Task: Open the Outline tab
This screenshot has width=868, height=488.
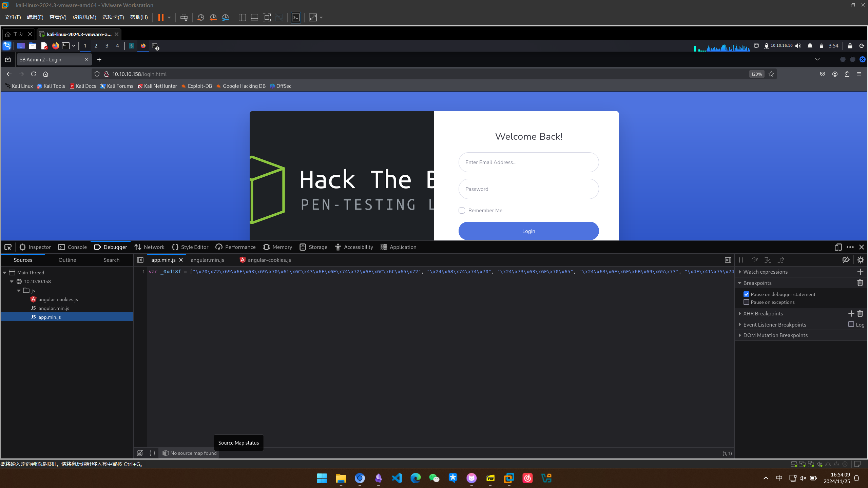Action: pos(67,260)
